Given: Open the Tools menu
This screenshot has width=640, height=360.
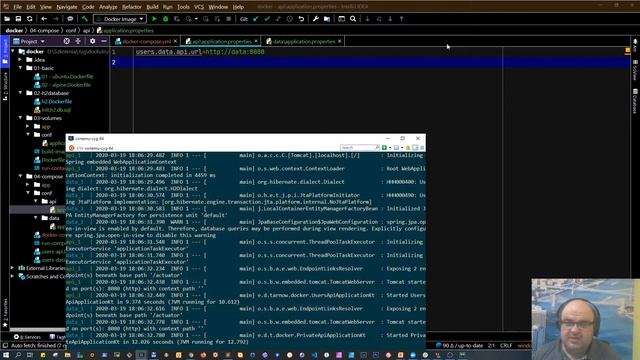Looking at the screenshot, I should [183, 7].
